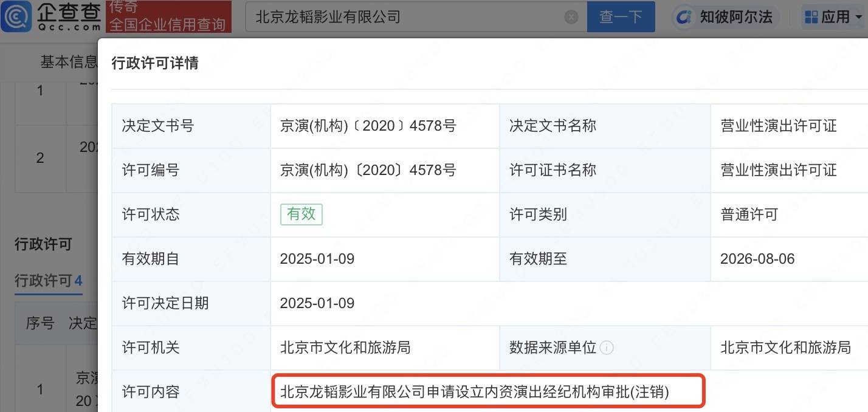The width and height of the screenshot is (868, 412).
Task: Click the 有效期自 date 2025-01-09
Action: pyautogui.click(x=317, y=259)
